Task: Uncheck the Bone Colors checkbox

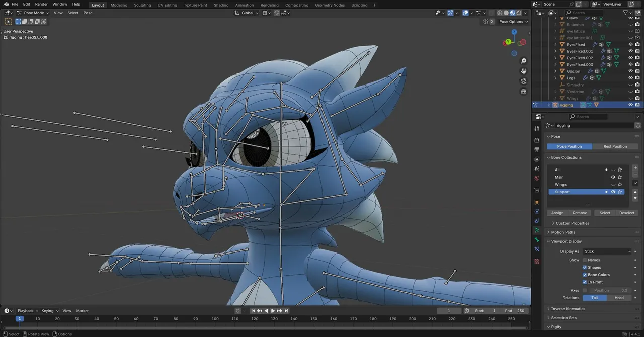Action: tap(585, 275)
